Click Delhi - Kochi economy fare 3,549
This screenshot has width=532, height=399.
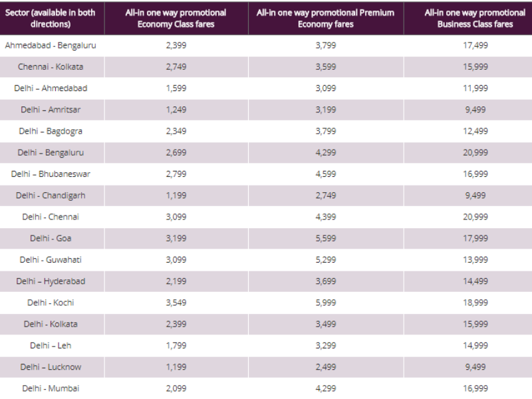pos(176,303)
